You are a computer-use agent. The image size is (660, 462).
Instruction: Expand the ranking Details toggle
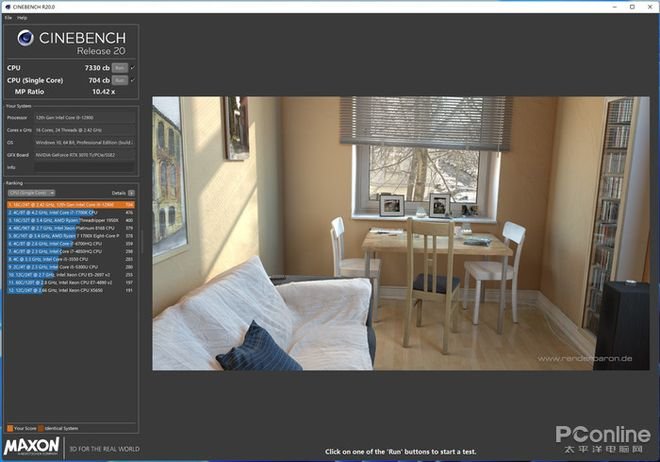tap(132, 192)
